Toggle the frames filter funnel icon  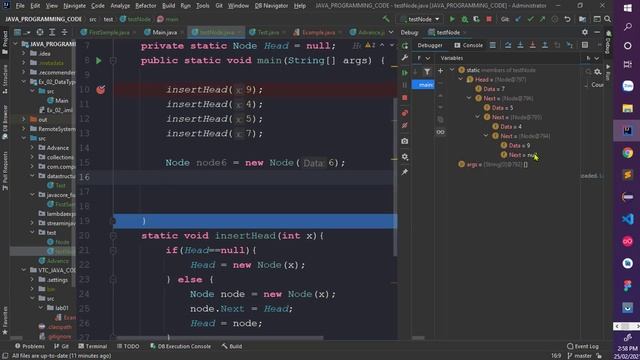click(427, 72)
